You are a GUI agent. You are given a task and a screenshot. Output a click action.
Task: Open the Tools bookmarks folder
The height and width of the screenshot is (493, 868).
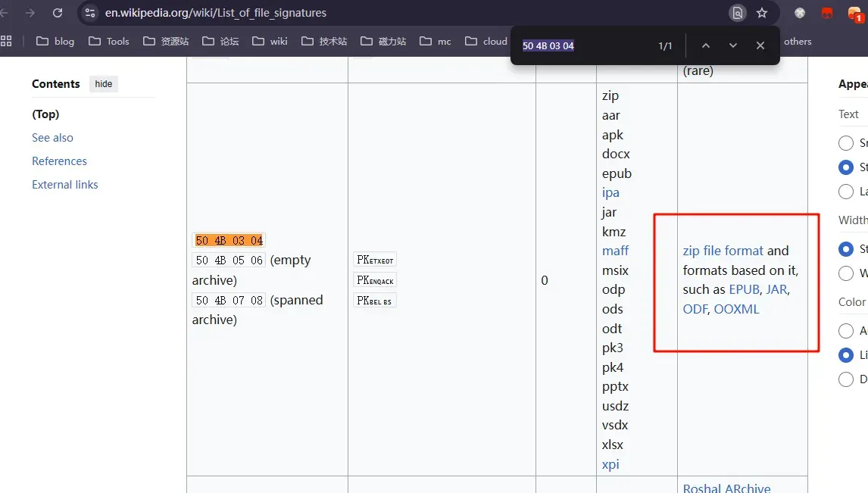pos(109,42)
